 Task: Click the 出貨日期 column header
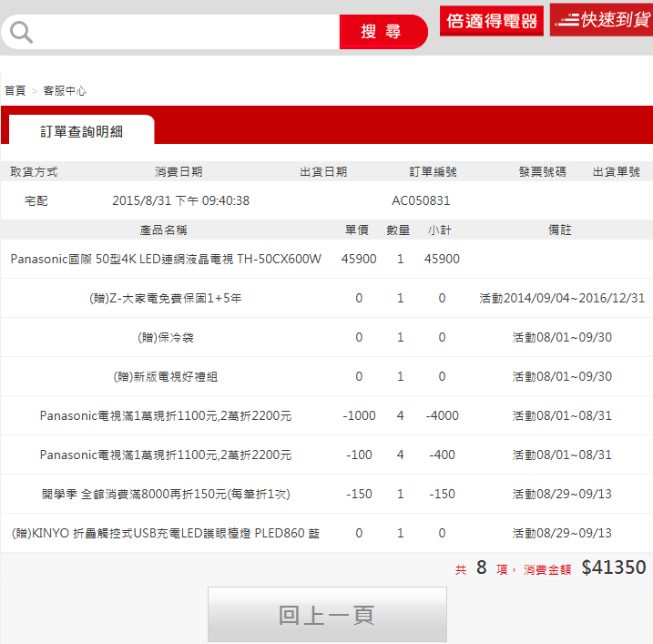click(x=323, y=171)
